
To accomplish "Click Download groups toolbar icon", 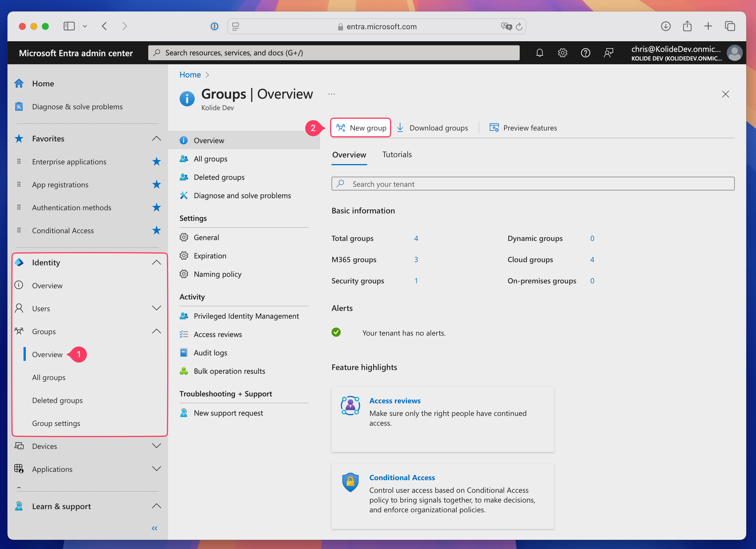I will [x=400, y=128].
